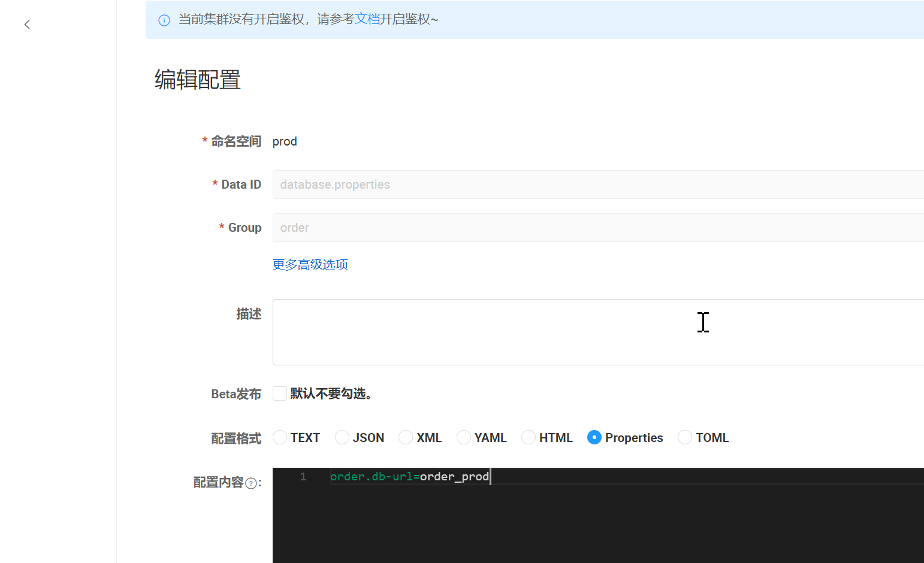Select the YAML format radio button
Screen dimensions: 924x563
(464, 437)
